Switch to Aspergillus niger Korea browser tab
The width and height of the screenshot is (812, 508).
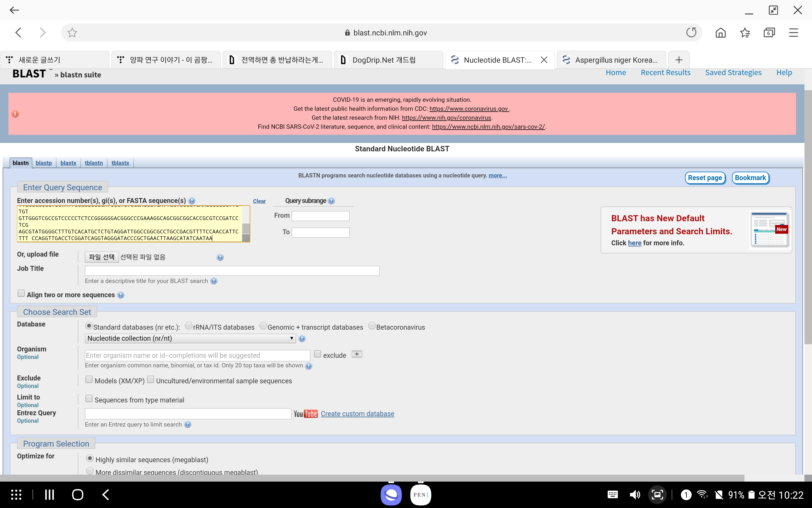(x=611, y=60)
